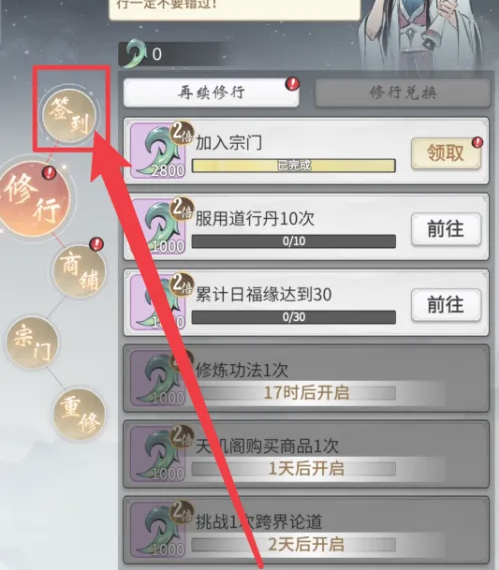Viewport: 499px width, 570px height.
Task: Claim reward with 领取 button
Action: coord(446,153)
